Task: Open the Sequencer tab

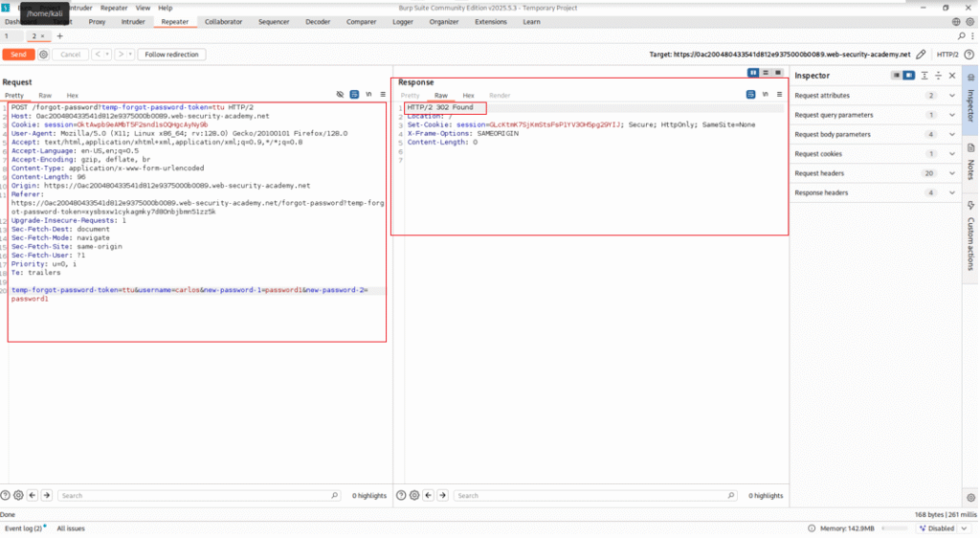Action: [274, 22]
